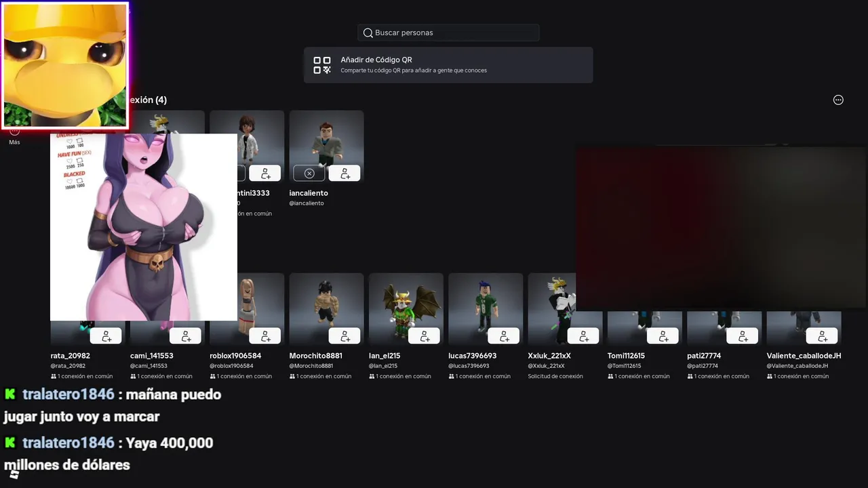Viewport: 868px width, 488px height.
Task: Click add connection icon for Valiente_caballodeJH
Action: 822,336
